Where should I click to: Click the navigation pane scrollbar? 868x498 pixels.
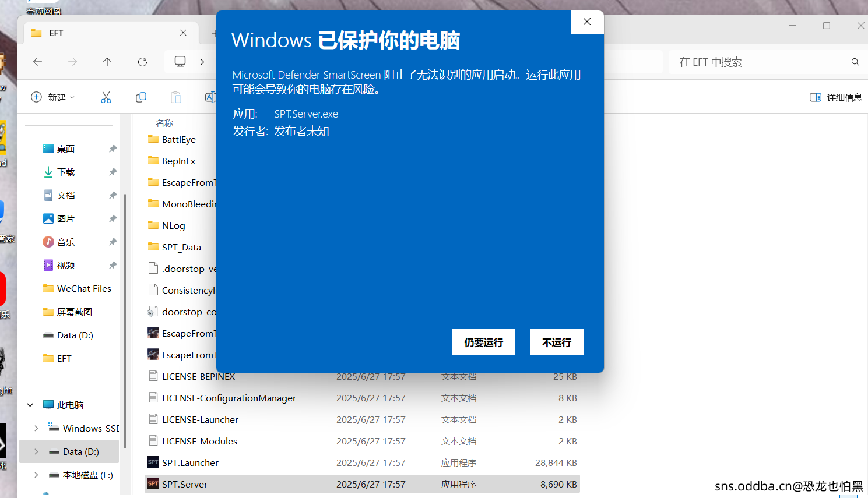pyautogui.click(x=125, y=320)
